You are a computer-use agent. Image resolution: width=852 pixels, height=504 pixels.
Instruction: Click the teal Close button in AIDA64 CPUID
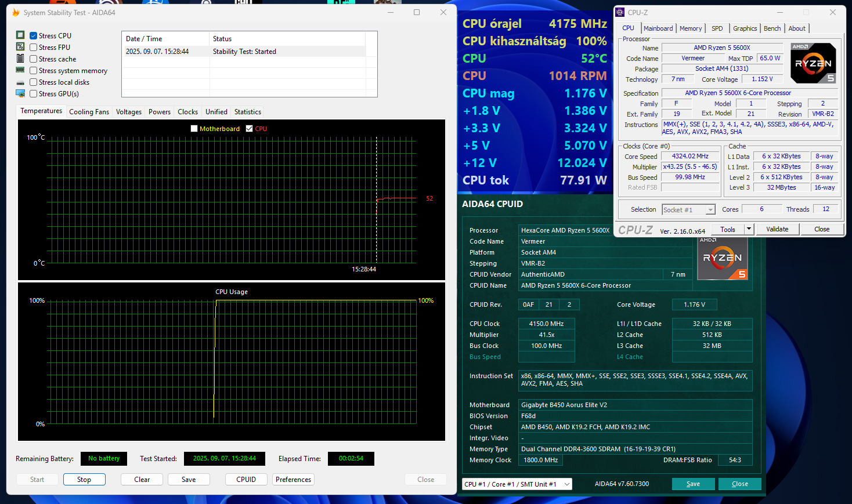(x=739, y=484)
